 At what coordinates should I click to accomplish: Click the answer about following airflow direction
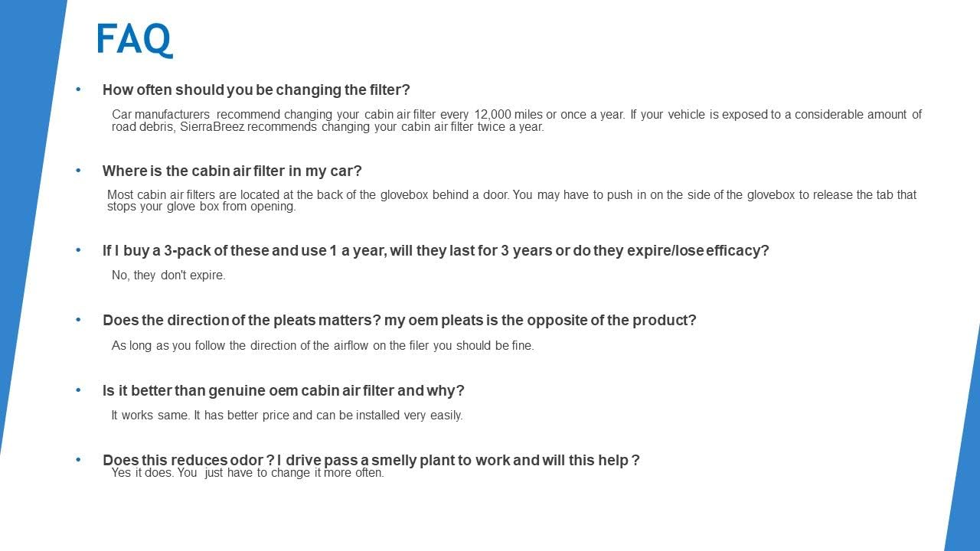pyautogui.click(x=322, y=346)
